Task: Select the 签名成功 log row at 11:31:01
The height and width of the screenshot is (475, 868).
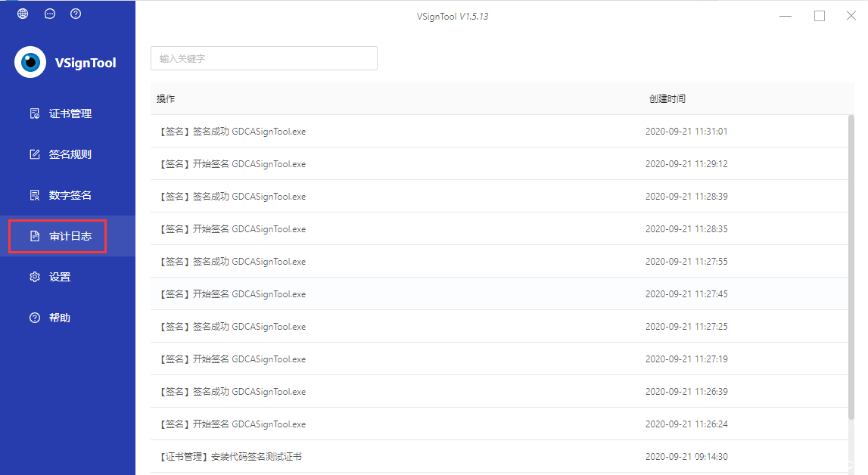Action: (499, 131)
